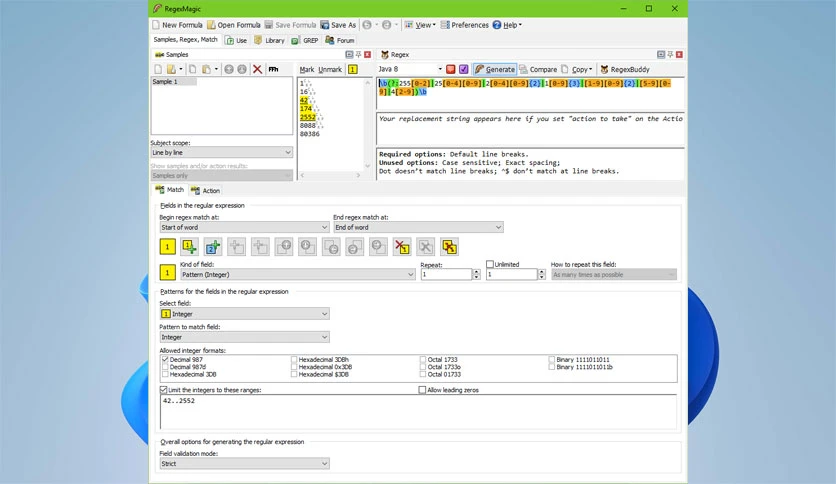This screenshot has height=484, width=836.
Task: Click the scissors tool icon in field row
Action: 425,247
